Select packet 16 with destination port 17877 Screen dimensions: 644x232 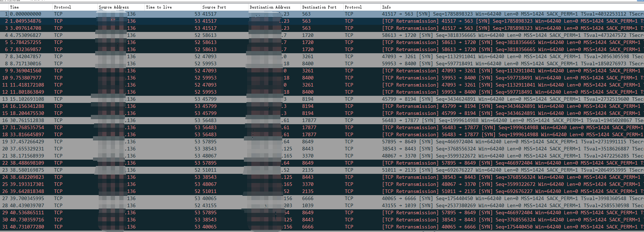click(x=309, y=121)
